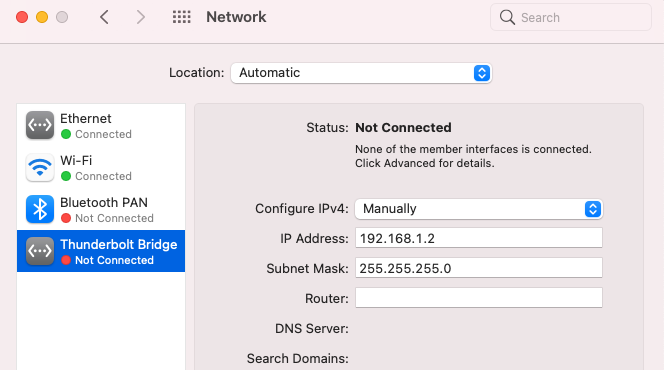Open the Location dropdown set to Automatic
The height and width of the screenshot is (370, 664).
(x=361, y=73)
